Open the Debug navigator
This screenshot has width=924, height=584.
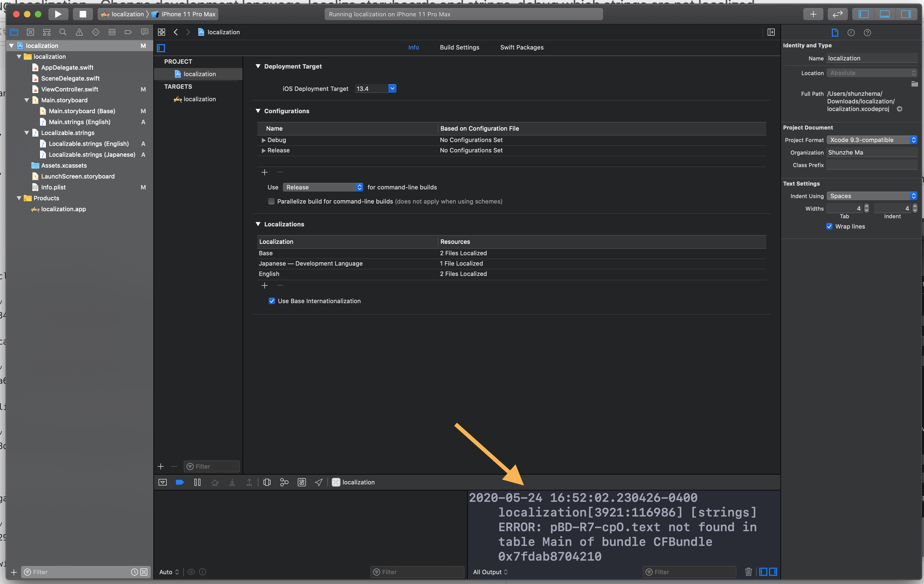112,32
